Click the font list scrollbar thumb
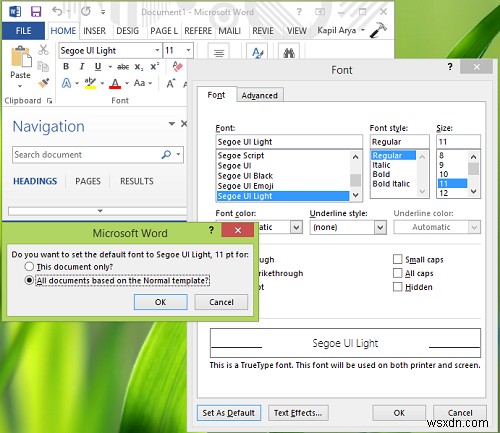This screenshot has width=500, height=433. click(x=355, y=180)
